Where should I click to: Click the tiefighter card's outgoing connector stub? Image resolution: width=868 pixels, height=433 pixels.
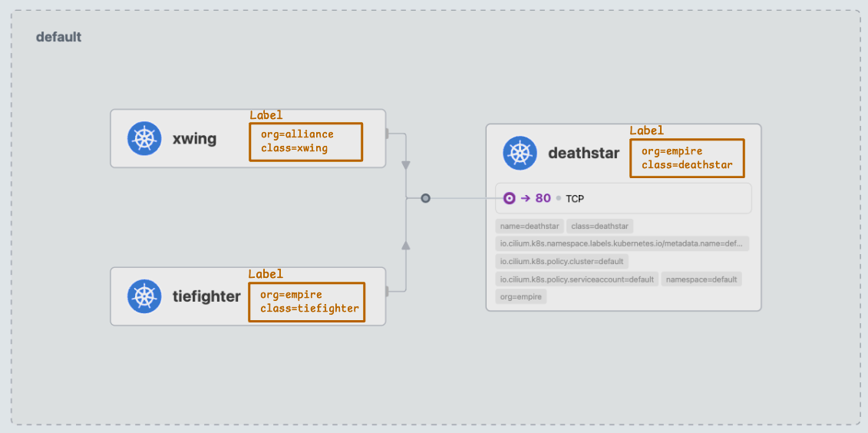tap(388, 291)
